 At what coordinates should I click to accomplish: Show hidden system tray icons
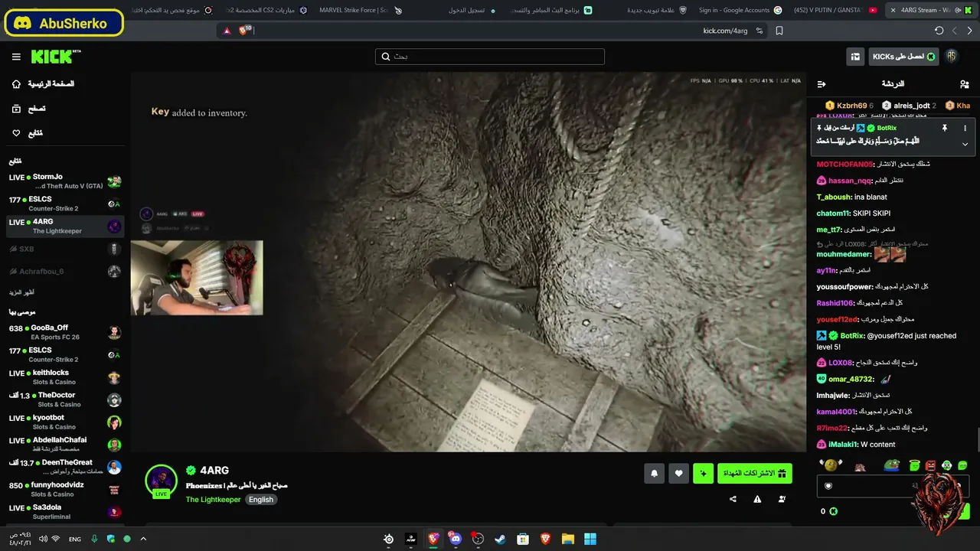pyautogui.click(x=143, y=539)
